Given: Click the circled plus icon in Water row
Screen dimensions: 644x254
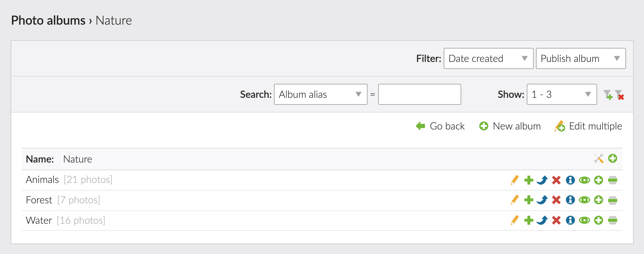Looking at the screenshot, I should coord(599,221).
